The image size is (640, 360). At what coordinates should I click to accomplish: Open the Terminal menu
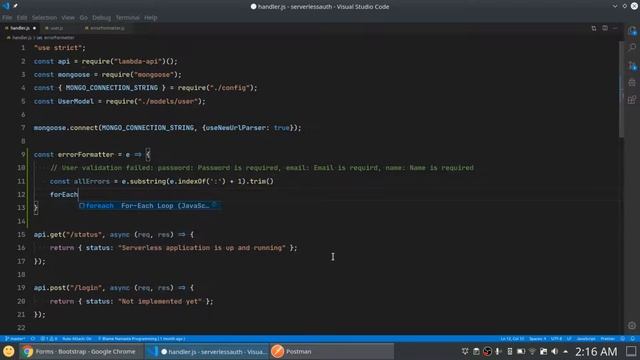[127, 18]
